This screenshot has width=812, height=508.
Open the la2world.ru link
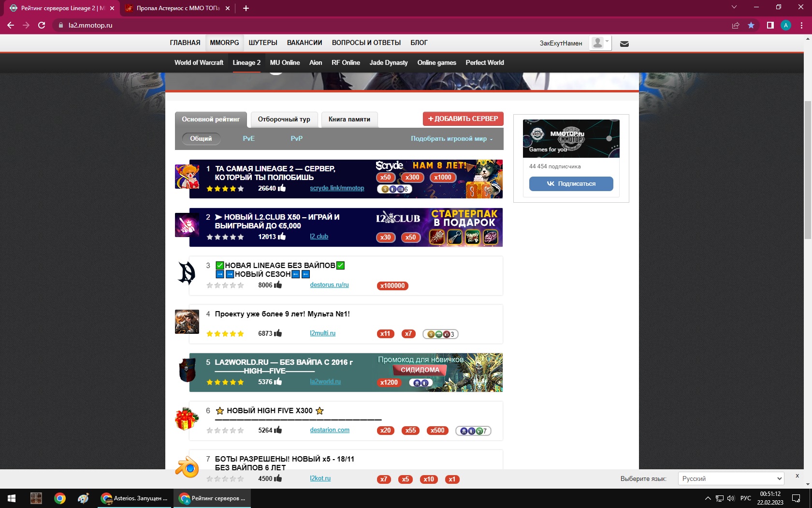(325, 382)
